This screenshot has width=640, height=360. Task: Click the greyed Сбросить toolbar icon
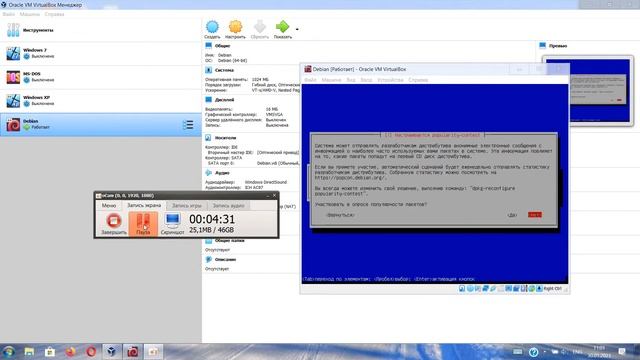[260, 29]
